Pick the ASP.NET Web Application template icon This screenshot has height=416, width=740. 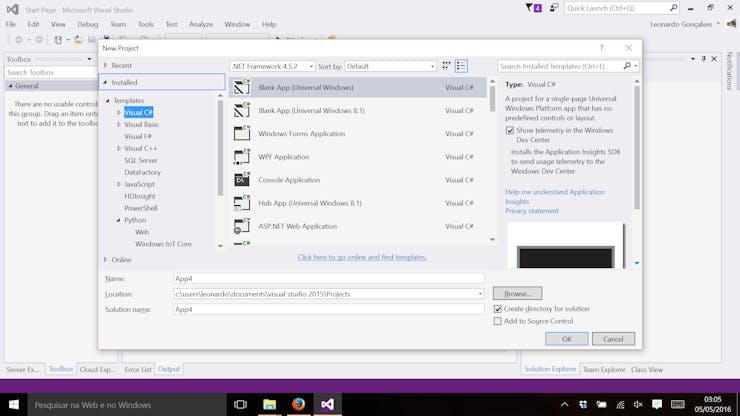pos(242,226)
